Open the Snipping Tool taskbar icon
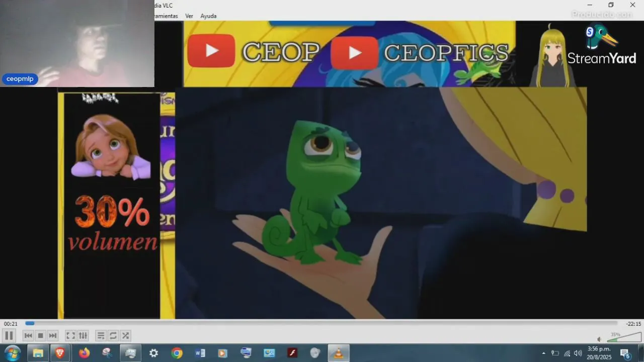The width and height of the screenshot is (644, 362). click(107, 353)
